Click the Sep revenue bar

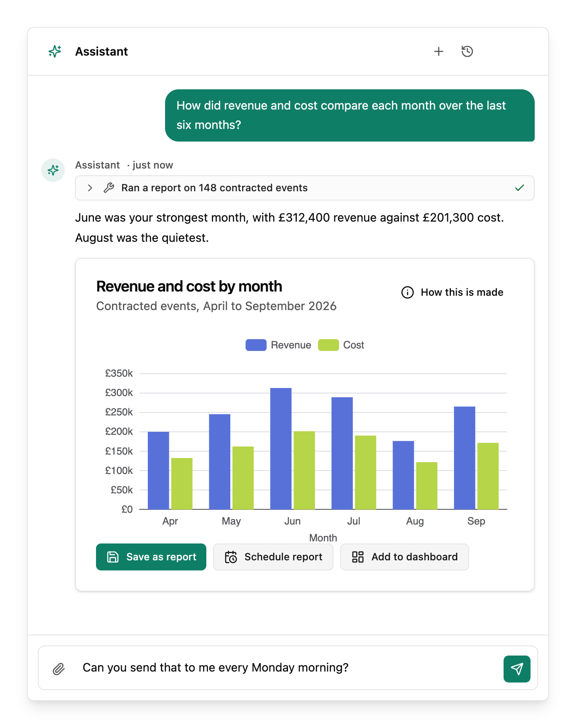point(464,458)
